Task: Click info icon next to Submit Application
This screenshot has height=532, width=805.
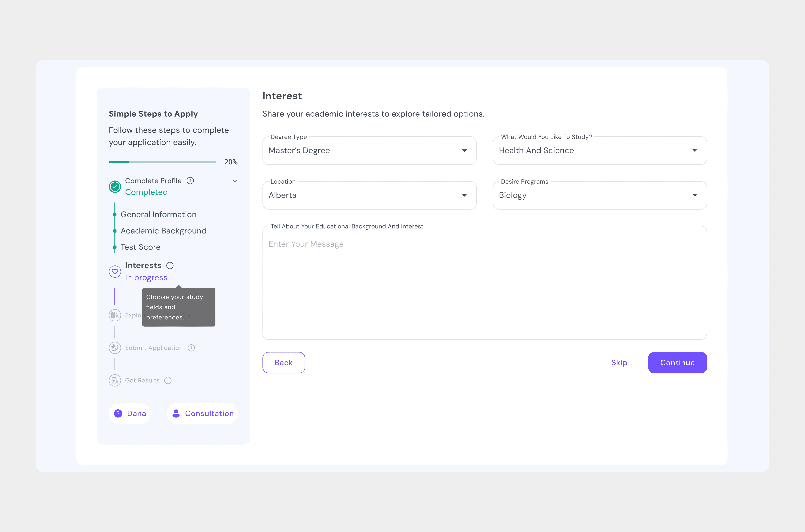Action: point(191,348)
